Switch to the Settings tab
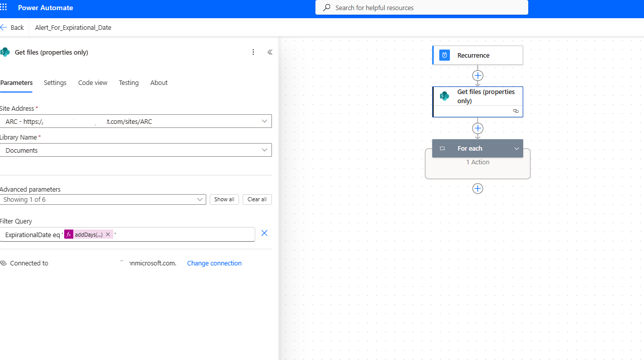The image size is (644, 360). tap(55, 83)
